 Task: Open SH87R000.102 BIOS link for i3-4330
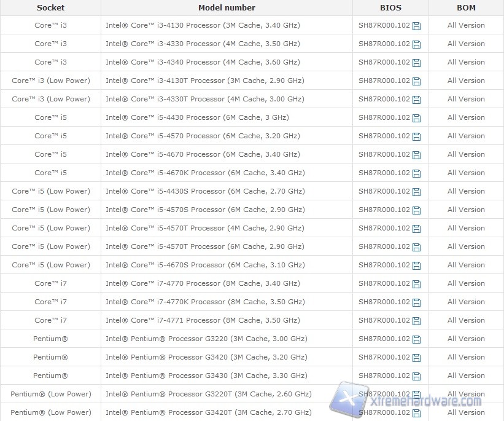click(x=384, y=44)
